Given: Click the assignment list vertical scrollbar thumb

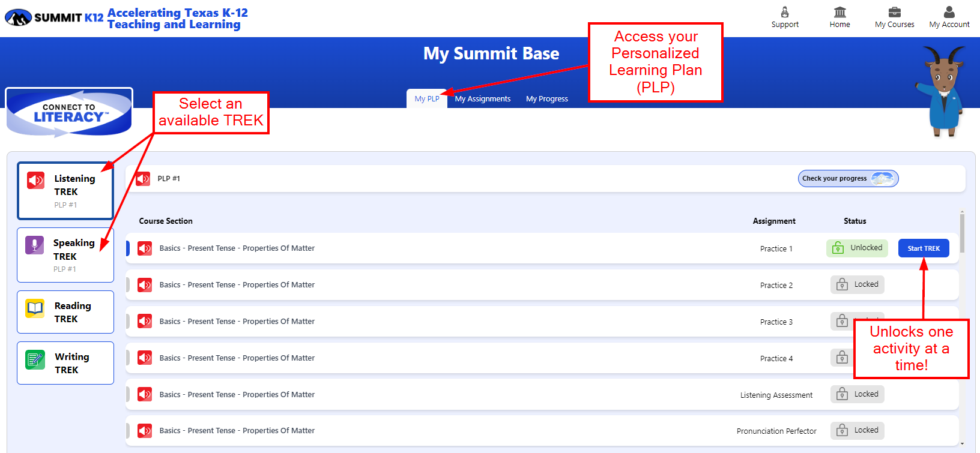Looking at the screenshot, I should 962,233.
